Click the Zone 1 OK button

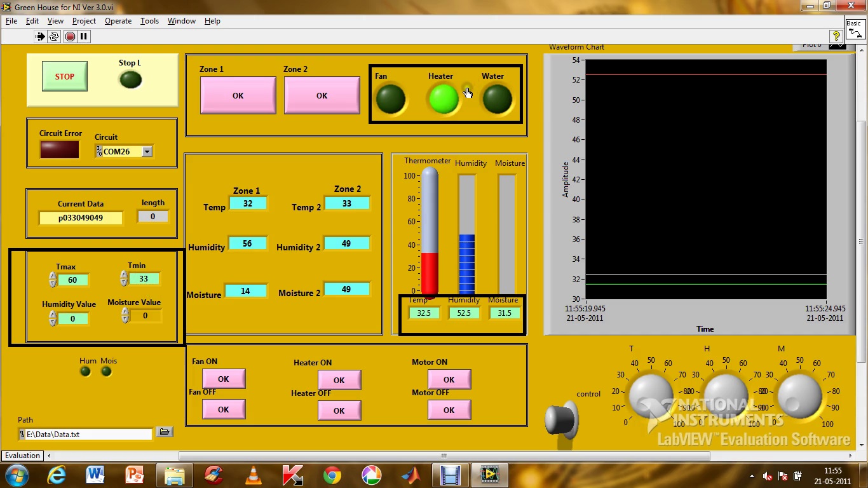coord(238,95)
